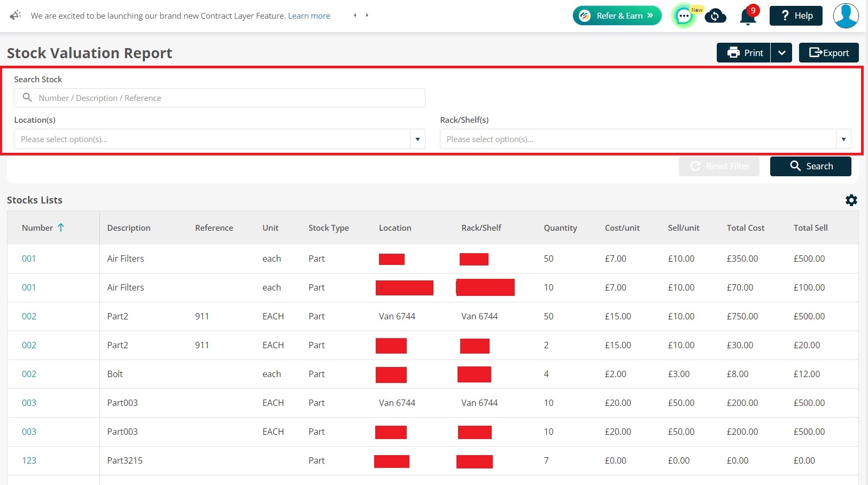Image resolution: width=868 pixels, height=485 pixels.
Task: Click the £8.00 total cost cell
Action: (738, 374)
